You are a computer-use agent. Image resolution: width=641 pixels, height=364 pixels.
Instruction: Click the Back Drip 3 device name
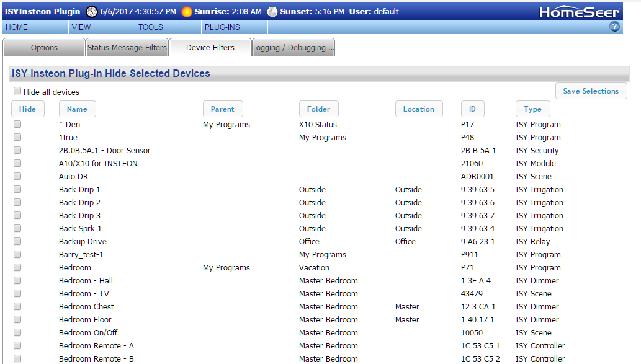coord(79,216)
